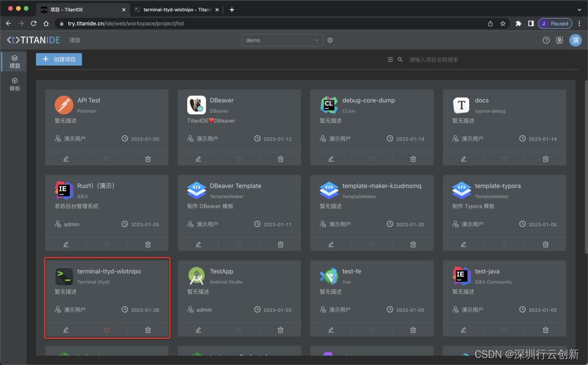Switch to terminal-ttyd-wlotnipo browser tab
This screenshot has height=365, width=588.
coord(176,10)
